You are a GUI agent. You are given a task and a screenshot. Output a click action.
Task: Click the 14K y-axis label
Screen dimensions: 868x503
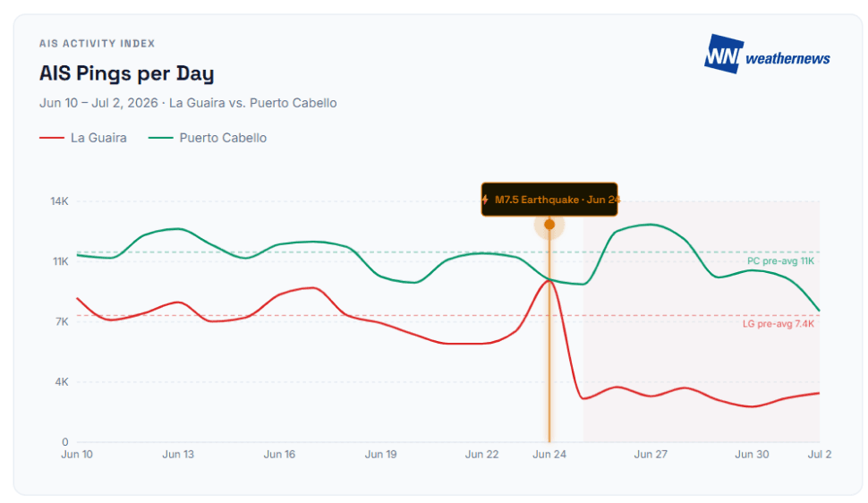tap(60, 201)
